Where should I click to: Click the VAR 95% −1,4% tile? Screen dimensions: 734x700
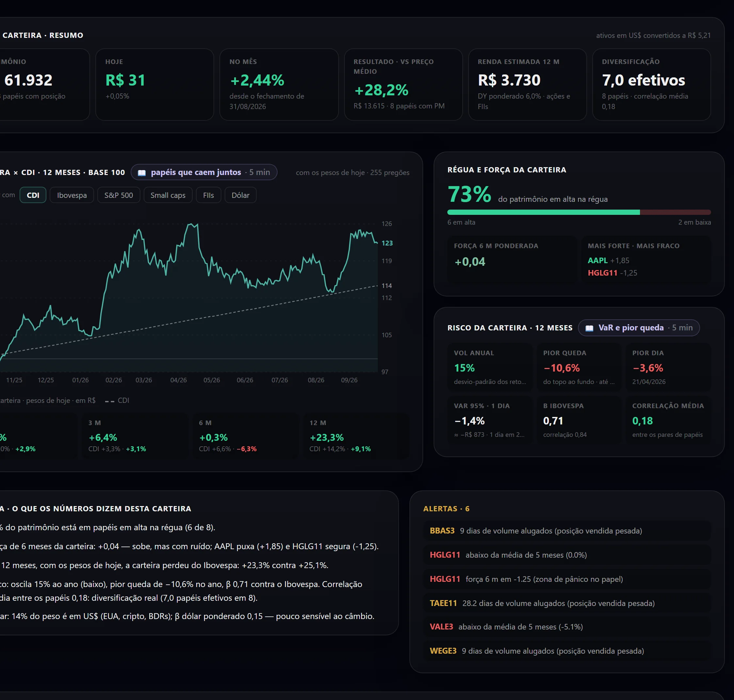pyautogui.click(x=490, y=420)
